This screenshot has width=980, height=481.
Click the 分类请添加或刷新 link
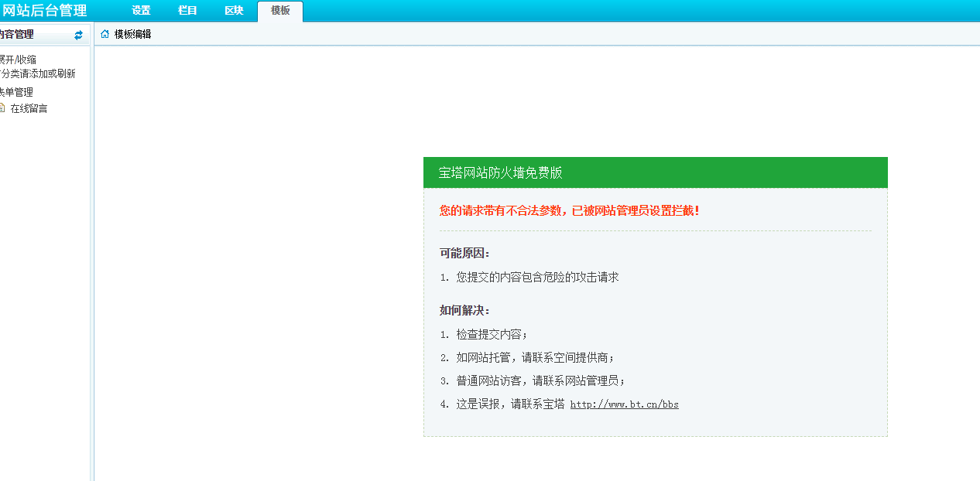(37, 74)
